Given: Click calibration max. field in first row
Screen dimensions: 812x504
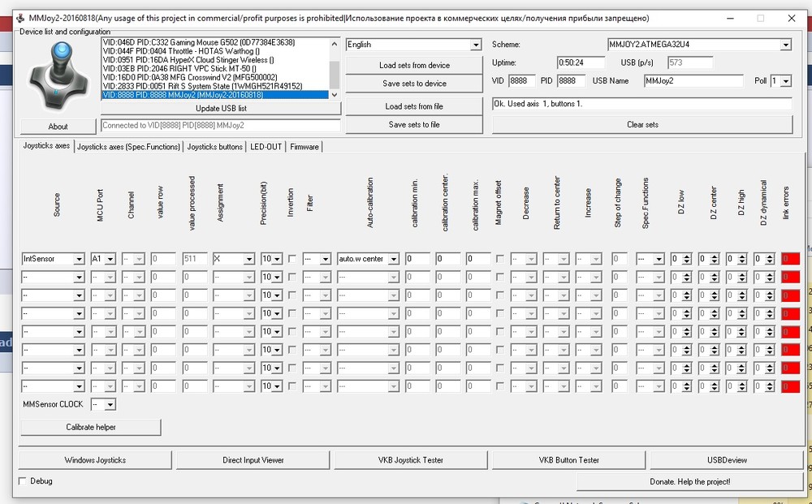Looking at the screenshot, I should pyautogui.click(x=478, y=259).
